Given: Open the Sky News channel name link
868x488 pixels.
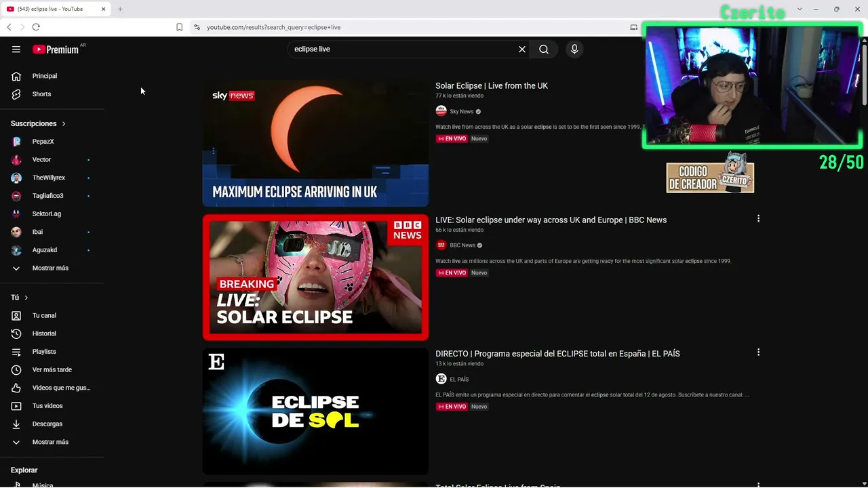Looking at the screenshot, I should [462, 112].
